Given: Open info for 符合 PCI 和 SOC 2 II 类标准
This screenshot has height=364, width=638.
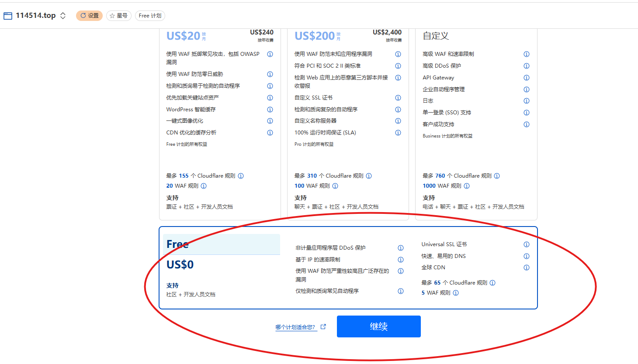Looking at the screenshot, I should pyautogui.click(x=398, y=66).
